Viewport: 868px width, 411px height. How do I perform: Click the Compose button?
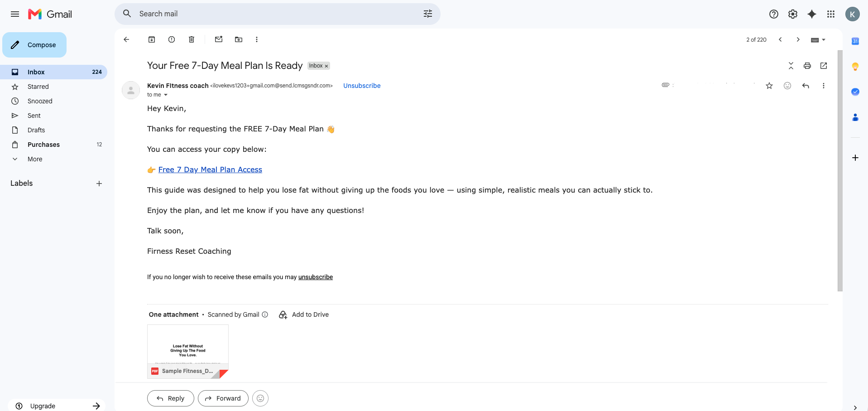pos(34,45)
